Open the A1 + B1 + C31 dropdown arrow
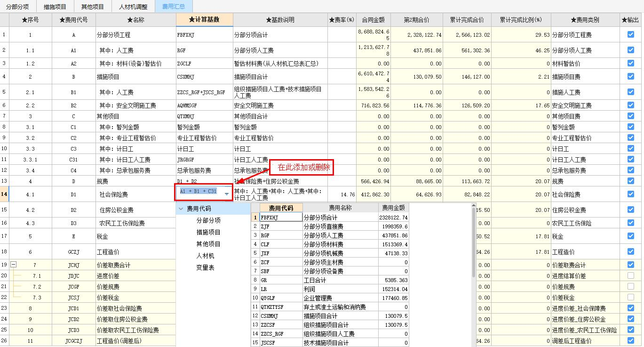Screen dimensions: 644x347 coord(227,194)
